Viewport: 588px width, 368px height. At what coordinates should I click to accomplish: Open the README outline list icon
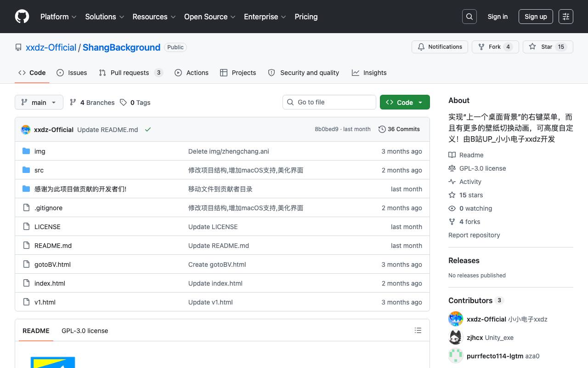click(x=418, y=330)
